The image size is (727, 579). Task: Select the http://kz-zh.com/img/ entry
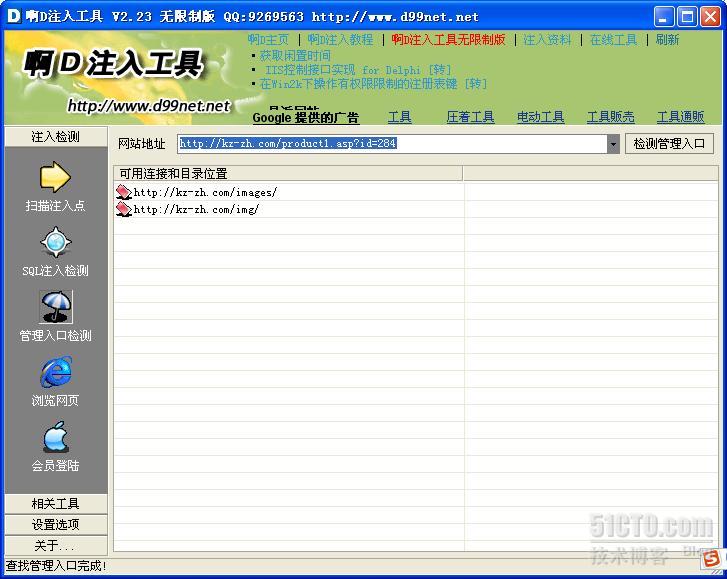click(x=196, y=209)
